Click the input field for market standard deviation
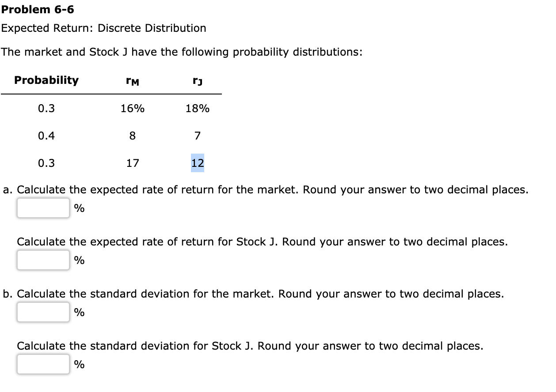 (x=42, y=312)
